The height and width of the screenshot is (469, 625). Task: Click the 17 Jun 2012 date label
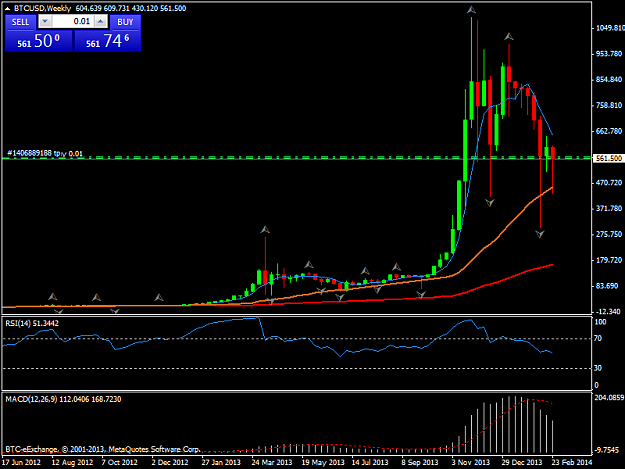click(21, 462)
